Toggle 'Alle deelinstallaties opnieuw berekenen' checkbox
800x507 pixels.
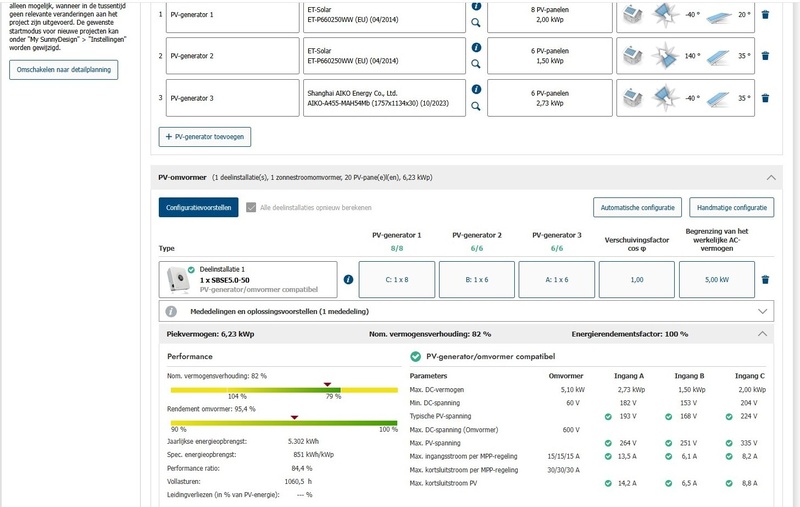250,207
